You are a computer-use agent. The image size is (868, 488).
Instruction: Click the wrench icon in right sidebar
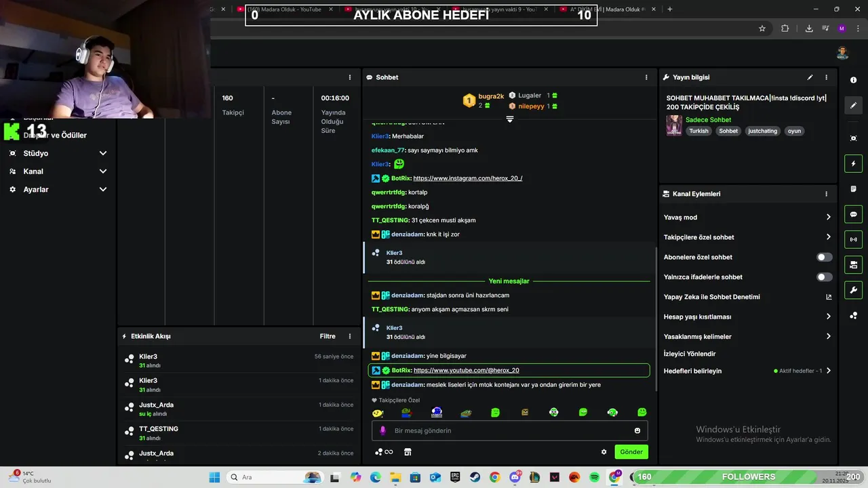[x=853, y=290]
